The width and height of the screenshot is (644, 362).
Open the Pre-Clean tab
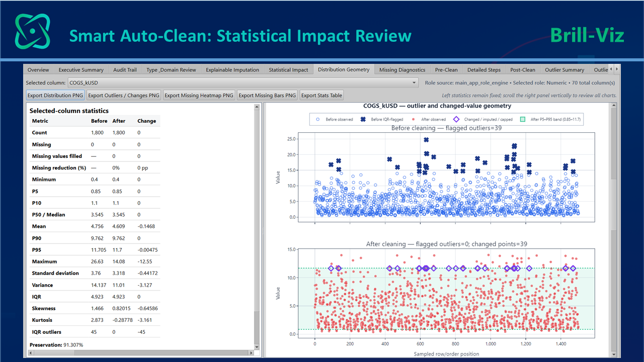446,70
